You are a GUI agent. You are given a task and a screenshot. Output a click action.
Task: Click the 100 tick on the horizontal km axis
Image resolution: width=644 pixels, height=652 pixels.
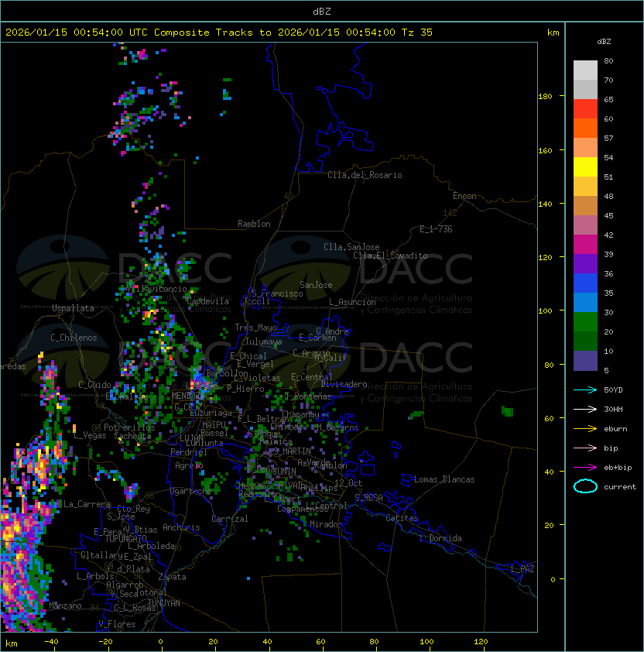click(x=426, y=642)
